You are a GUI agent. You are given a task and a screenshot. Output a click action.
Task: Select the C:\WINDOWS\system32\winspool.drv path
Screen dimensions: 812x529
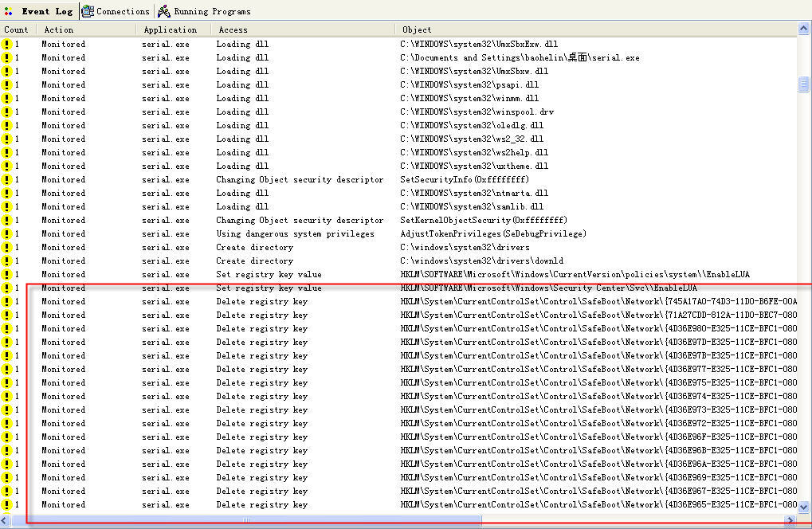(477, 112)
